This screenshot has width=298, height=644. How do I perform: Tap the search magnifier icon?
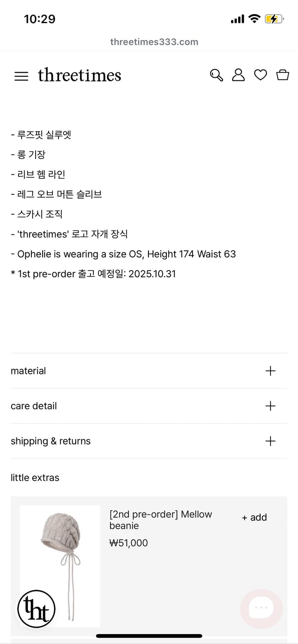pos(216,75)
